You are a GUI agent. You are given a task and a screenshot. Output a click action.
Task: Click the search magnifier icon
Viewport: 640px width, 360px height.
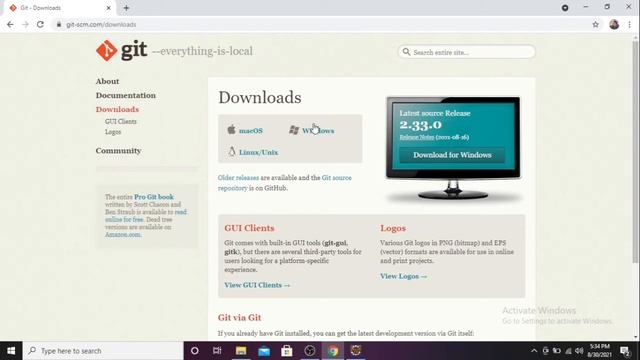tap(406, 52)
